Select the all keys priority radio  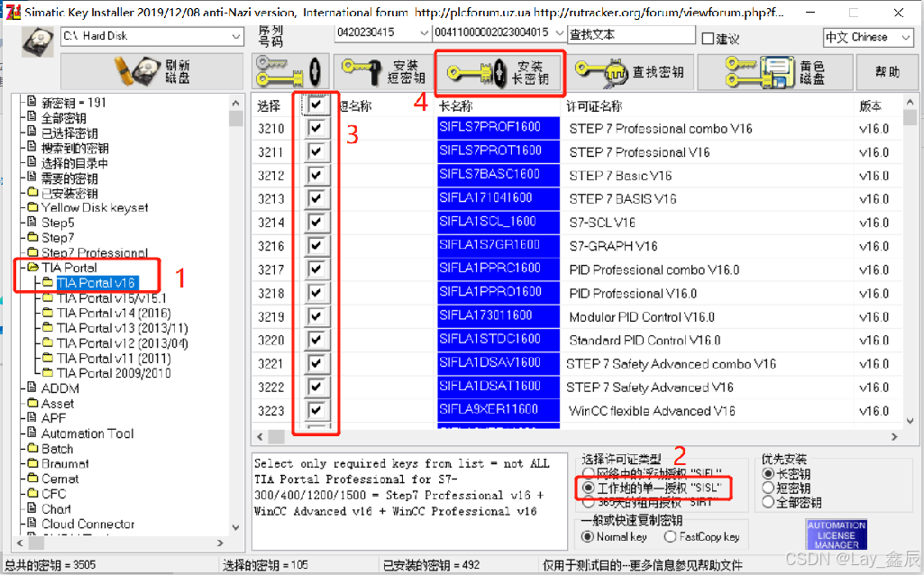[768, 502]
